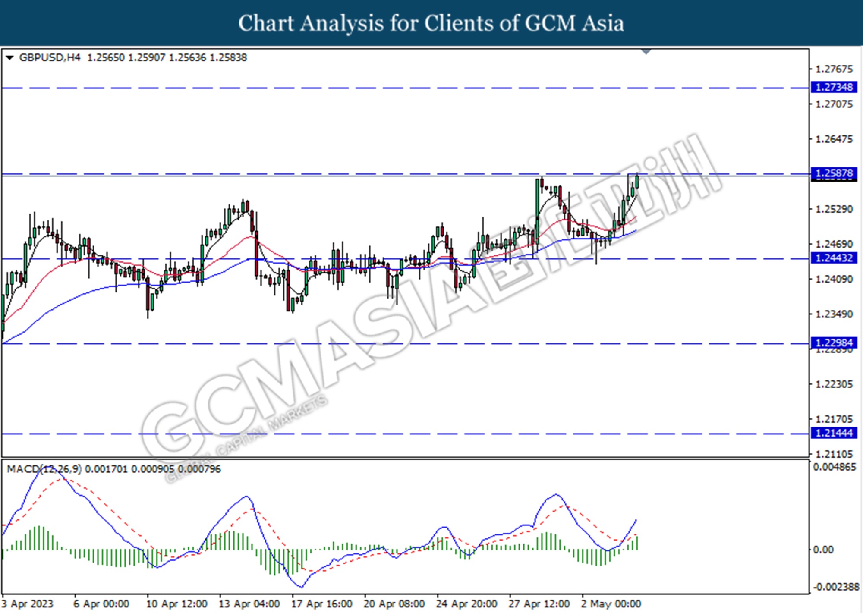Click the 1.23490 price axis value

tap(834, 314)
